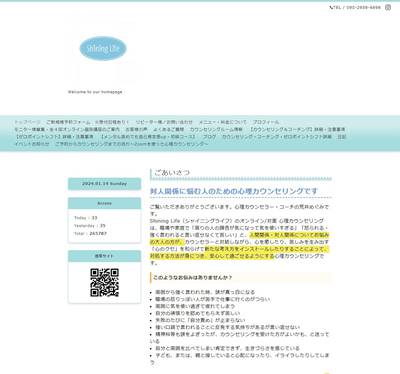The height and width of the screenshot is (374, 400).
Task: Open the ブログ menu item
Action: pyautogui.click(x=209, y=137)
